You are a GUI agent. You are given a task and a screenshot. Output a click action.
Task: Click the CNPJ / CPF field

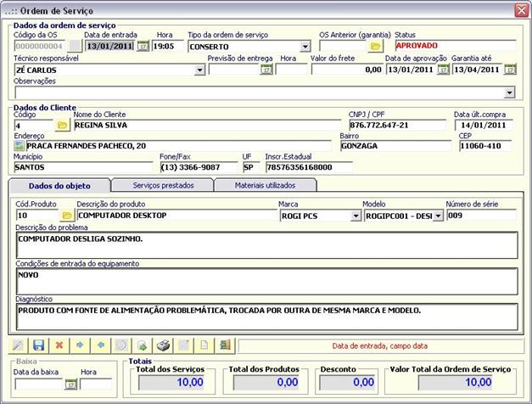pyautogui.click(x=397, y=126)
